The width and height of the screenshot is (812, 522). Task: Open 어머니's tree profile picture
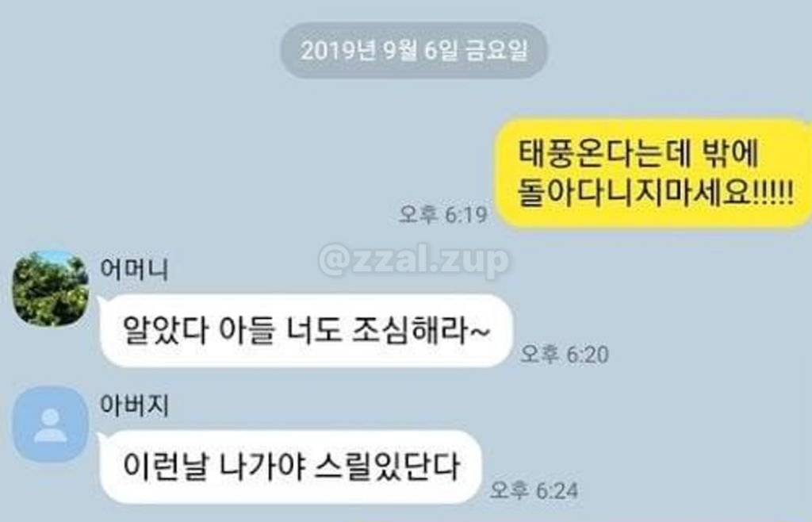click(50, 289)
